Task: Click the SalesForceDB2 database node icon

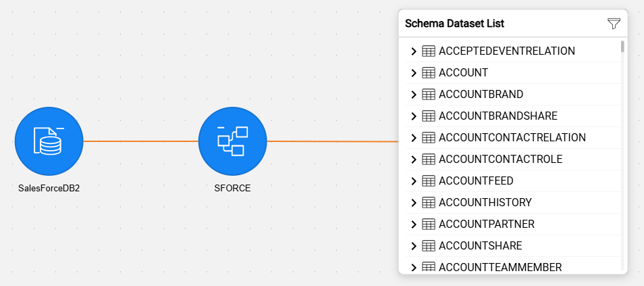Action: click(49, 141)
